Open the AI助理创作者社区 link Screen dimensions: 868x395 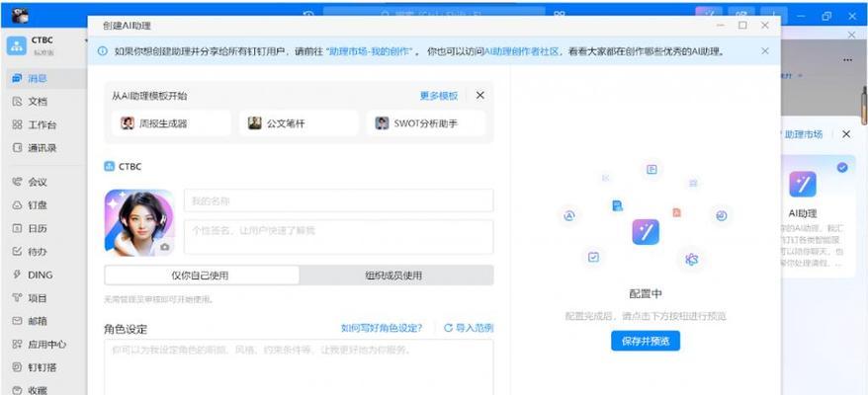(521, 51)
